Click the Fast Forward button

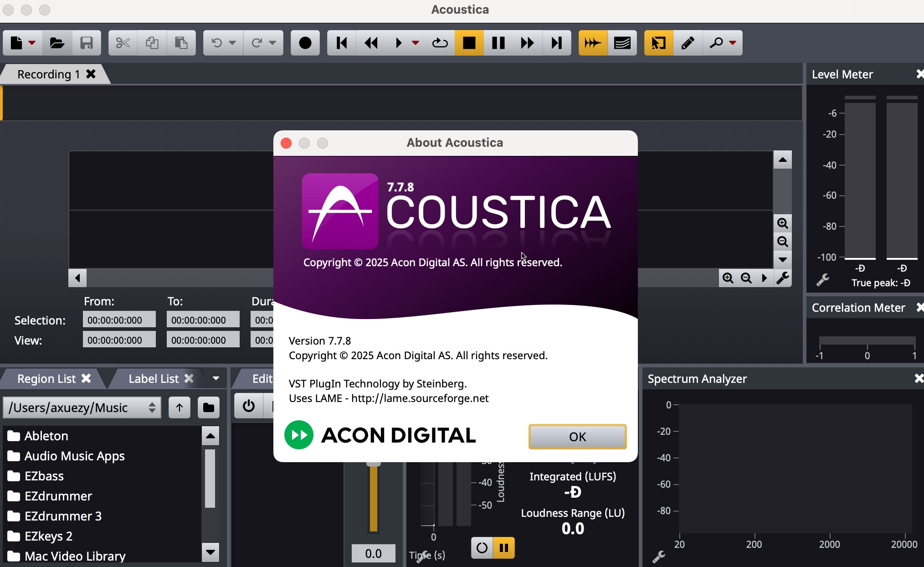528,43
